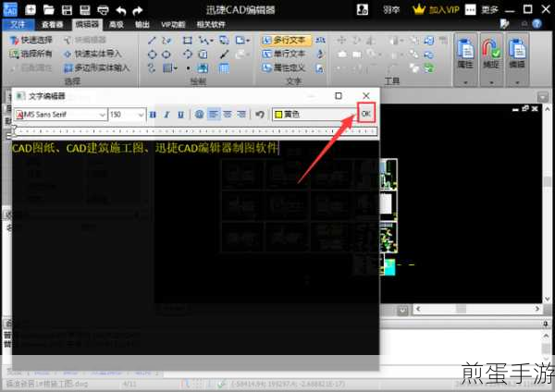Switch to 查看器 tab
Screen dimensions: 555x392
coord(53,24)
